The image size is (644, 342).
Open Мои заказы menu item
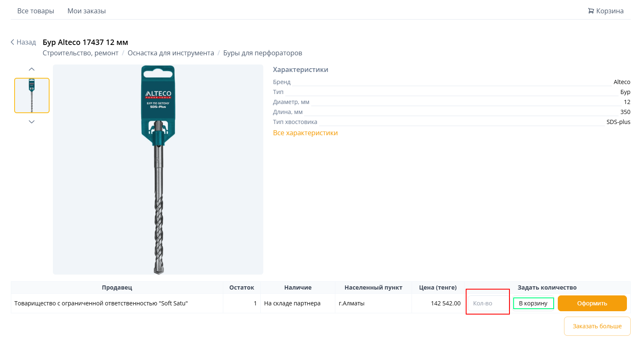[x=87, y=11]
